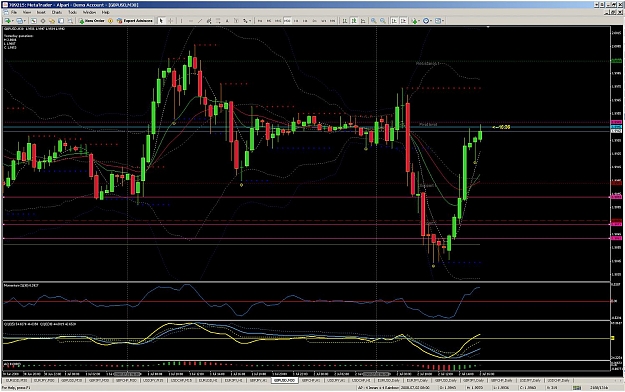The width and height of the screenshot is (625, 392).
Task: Open the View menu
Action: click(x=26, y=12)
